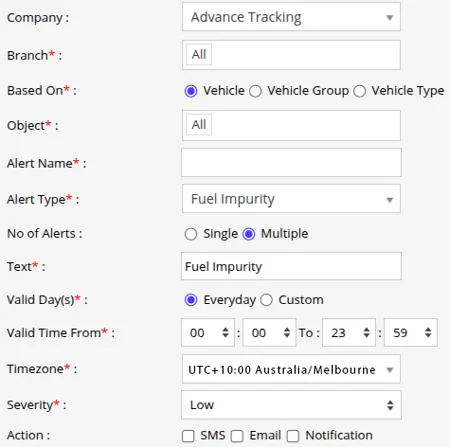The image size is (450, 447).
Task: Click the end minute stepper showing 59
Action: [411, 332]
